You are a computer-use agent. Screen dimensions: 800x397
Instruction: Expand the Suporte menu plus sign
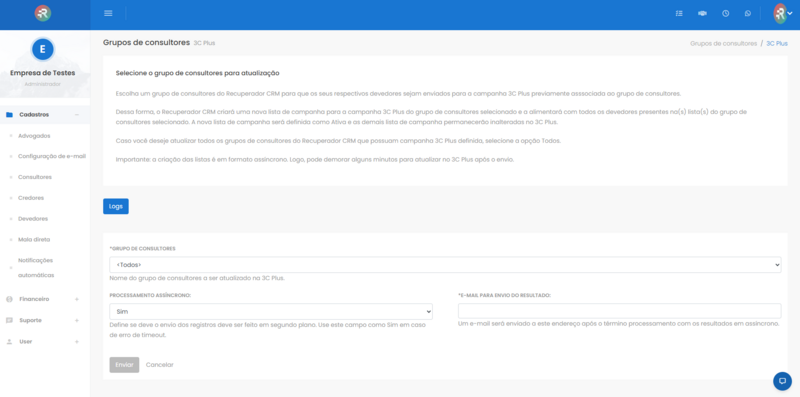[x=77, y=320]
